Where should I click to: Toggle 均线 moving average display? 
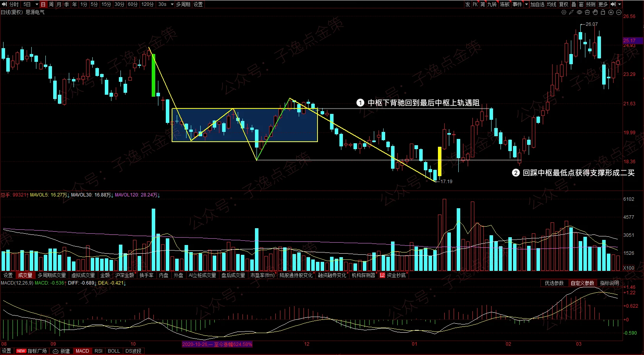coord(551,4)
